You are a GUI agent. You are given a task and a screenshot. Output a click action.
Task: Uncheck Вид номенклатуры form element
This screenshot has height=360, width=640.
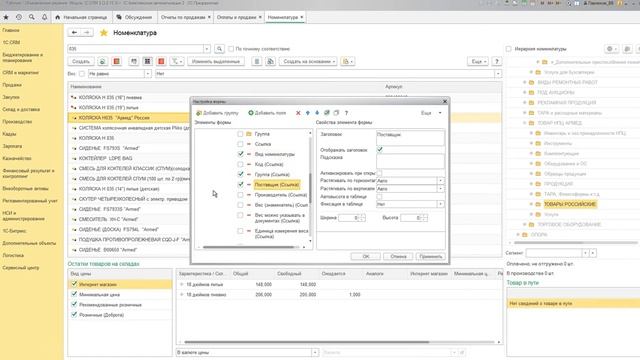pos(240,154)
